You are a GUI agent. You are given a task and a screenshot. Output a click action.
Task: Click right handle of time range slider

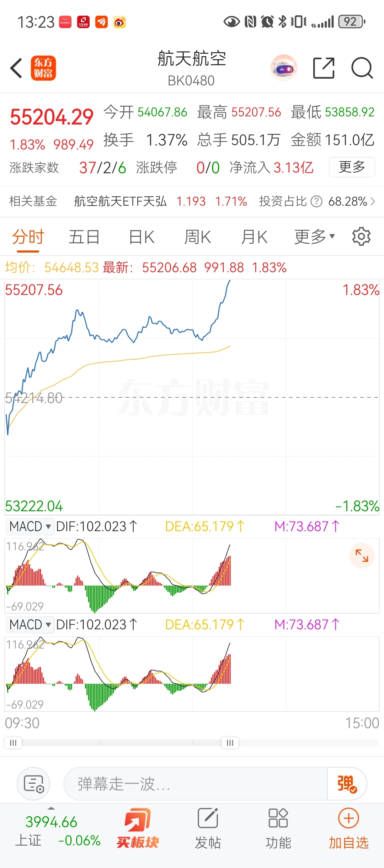point(230,743)
